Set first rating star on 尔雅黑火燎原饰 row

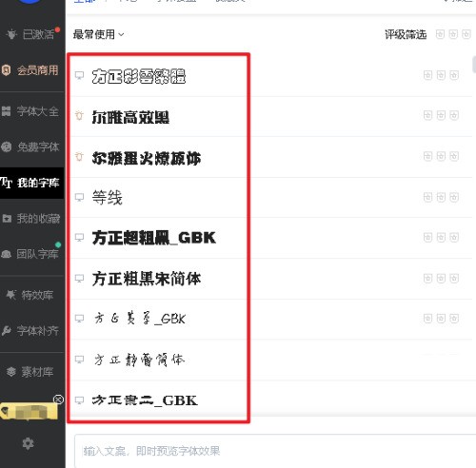point(427,156)
